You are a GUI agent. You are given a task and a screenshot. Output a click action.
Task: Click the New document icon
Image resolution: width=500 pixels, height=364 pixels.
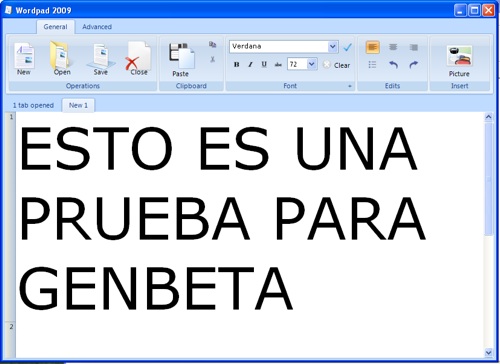[24, 58]
